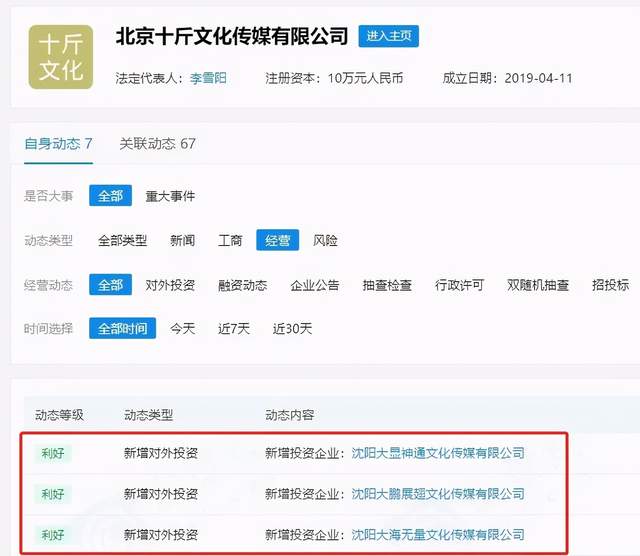Click company title 北京十斤文化传媒有限公司
The width and height of the screenshot is (640, 556).
232,36
